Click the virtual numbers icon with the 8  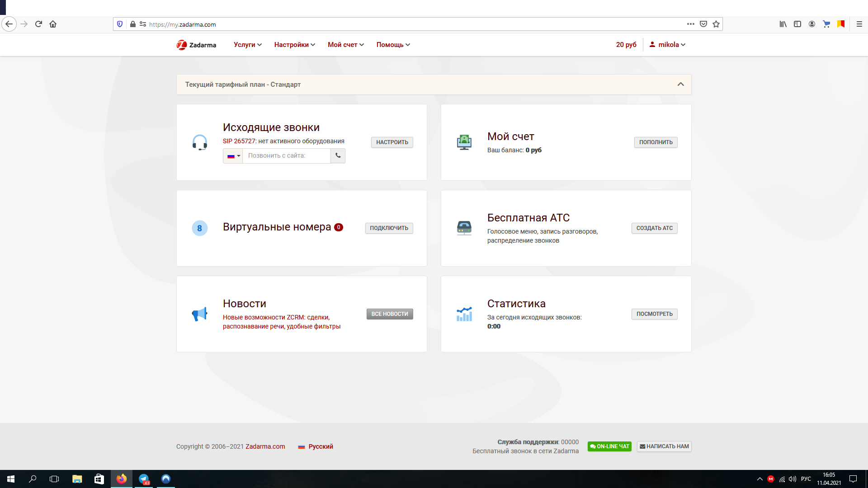[199, 228]
